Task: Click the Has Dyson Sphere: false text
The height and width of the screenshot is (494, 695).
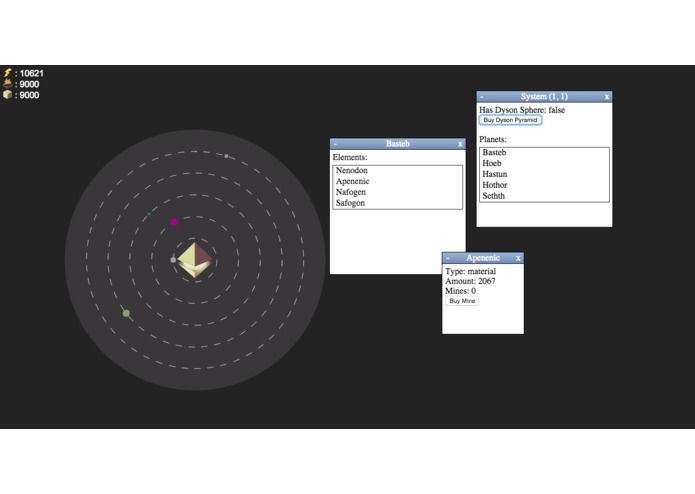Action: [x=522, y=110]
